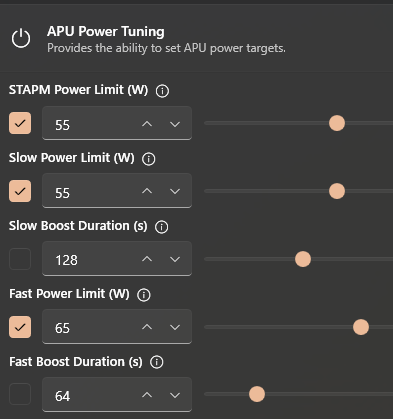Increase Slow Boost Duration using up chevron
The height and width of the screenshot is (419, 393).
point(147,259)
